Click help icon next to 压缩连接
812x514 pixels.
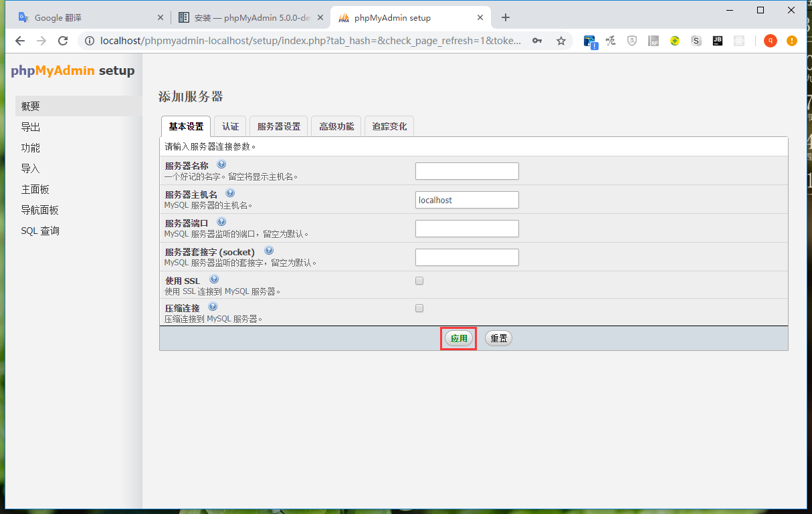[213, 307]
